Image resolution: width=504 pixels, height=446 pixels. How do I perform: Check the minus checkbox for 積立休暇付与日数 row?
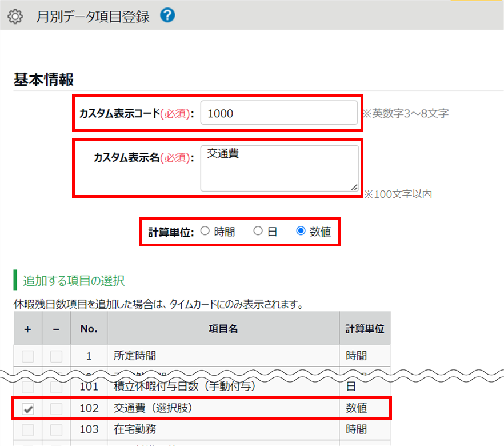pos(56,387)
